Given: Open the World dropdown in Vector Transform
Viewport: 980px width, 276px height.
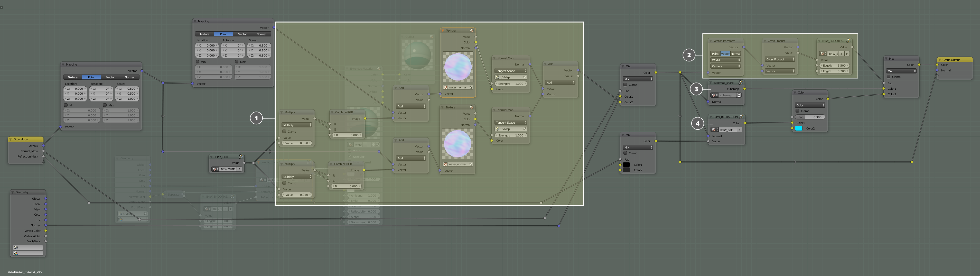Looking at the screenshot, I should (x=725, y=60).
